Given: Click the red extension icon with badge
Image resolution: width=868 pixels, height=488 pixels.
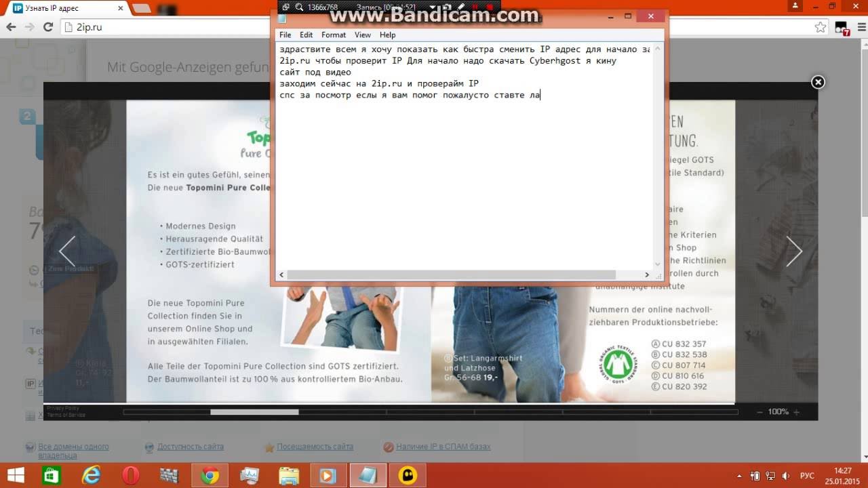Looking at the screenshot, I should [x=842, y=28].
